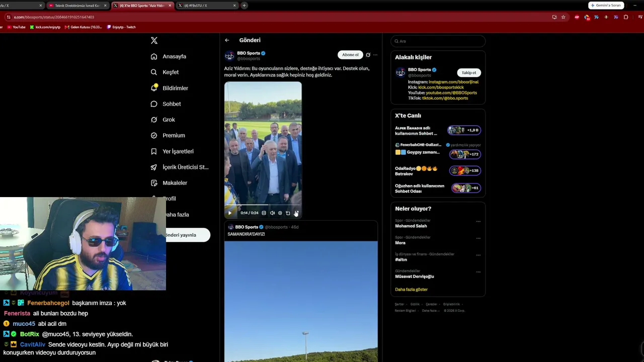Open the Enjoytp - Twitch bookmark
The width and height of the screenshot is (644, 362).
pos(121,27)
